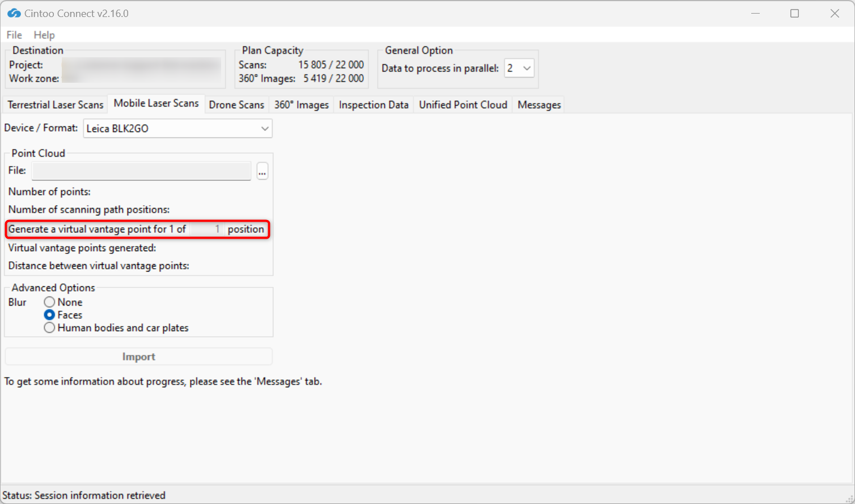Click the Scans capacity value '15 805 / 22 000'

coord(331,65)
